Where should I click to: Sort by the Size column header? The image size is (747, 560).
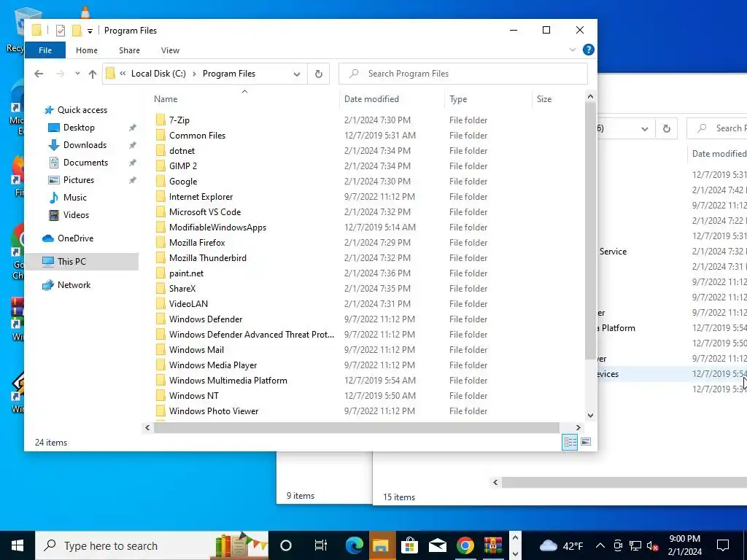[x=543, y=99]
